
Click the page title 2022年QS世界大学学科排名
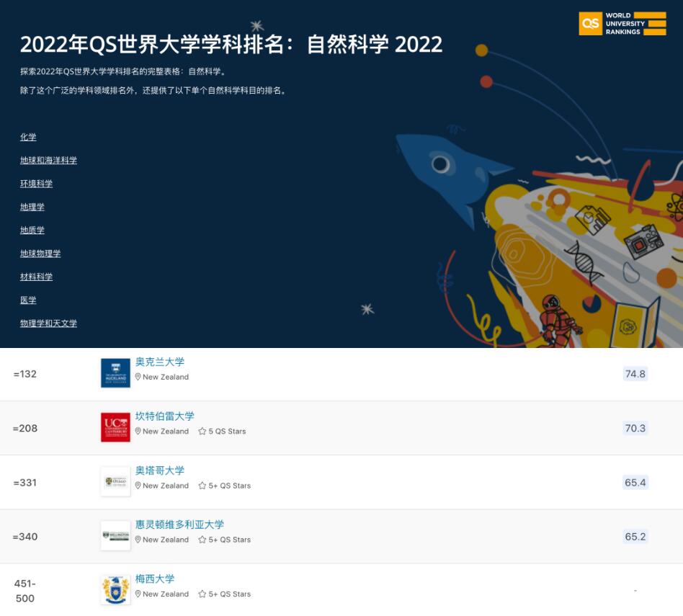coord(231,45)
